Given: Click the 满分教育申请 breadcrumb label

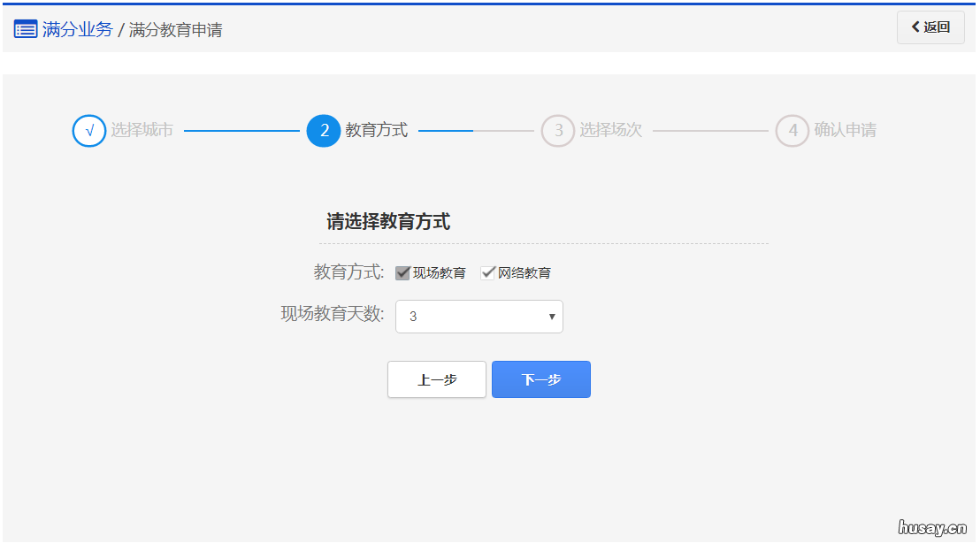Looking at the screenshot, I should 175,29.
